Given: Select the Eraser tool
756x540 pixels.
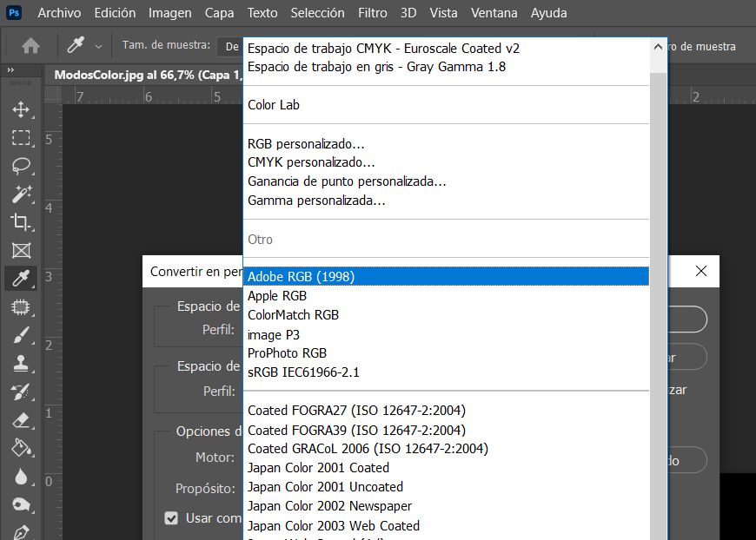Looking at the screenshot, I should 21,419.
